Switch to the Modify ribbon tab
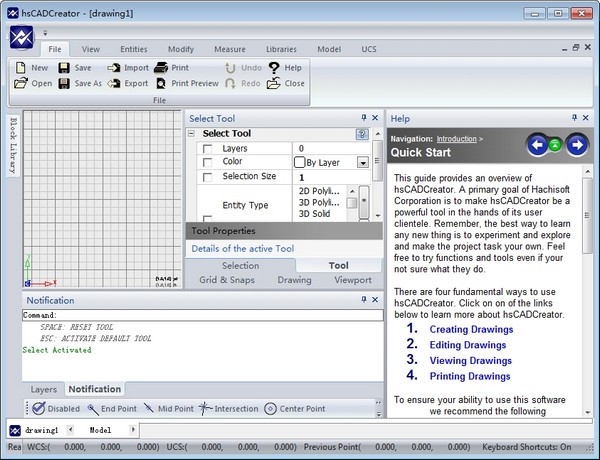600x460 pixels. [x=181, y=49]
